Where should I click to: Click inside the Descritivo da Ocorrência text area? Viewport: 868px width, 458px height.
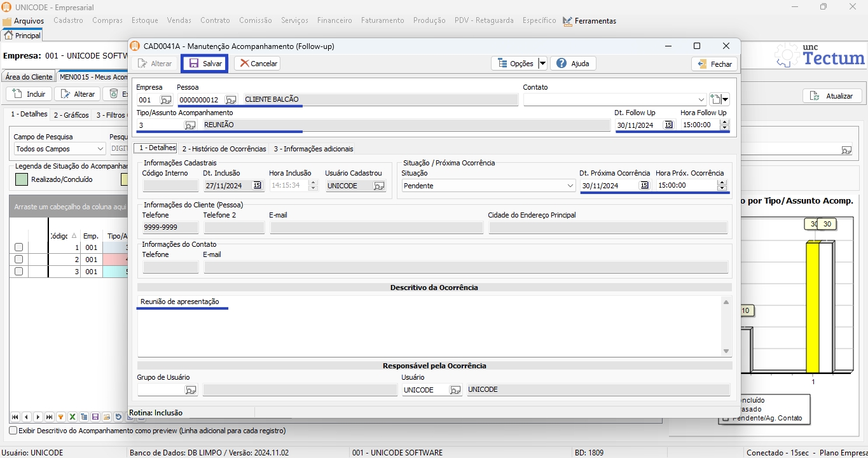tap(426, 324)
